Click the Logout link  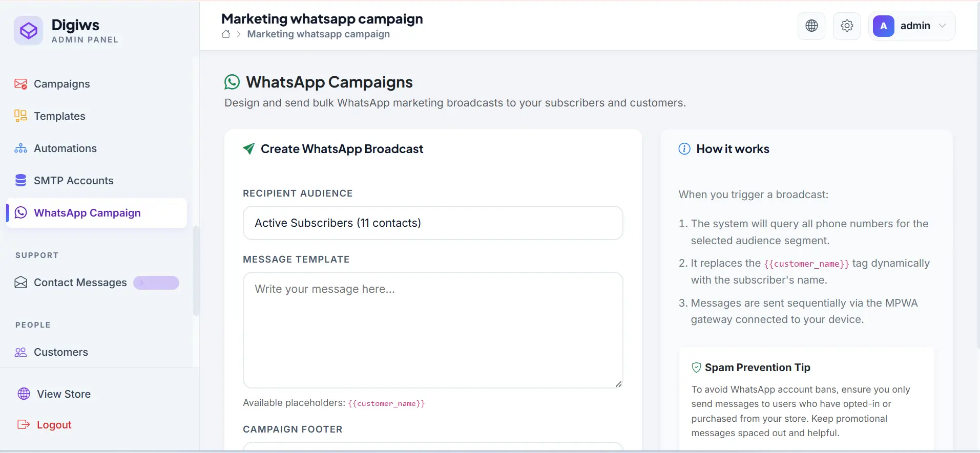coord(54,425)
